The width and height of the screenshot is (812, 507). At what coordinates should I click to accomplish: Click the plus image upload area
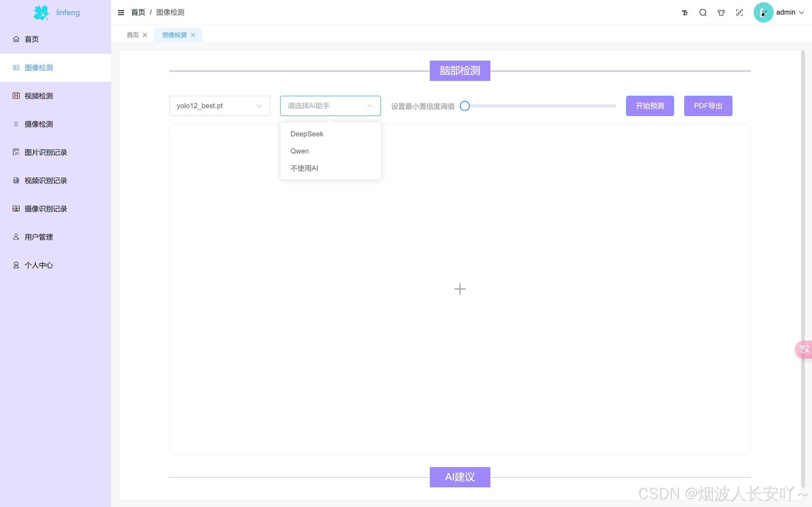coord(460,289)
